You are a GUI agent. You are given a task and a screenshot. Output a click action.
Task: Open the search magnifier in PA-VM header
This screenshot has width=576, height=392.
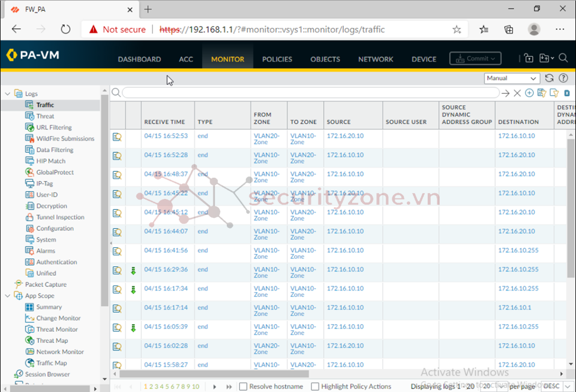(x=563, y=58)
